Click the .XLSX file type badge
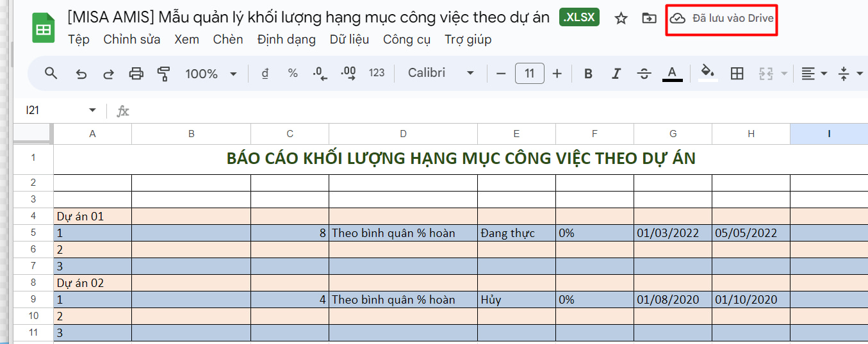Viewport: 868px width, 344px height. pyautogui.click(x=579, y=18)
